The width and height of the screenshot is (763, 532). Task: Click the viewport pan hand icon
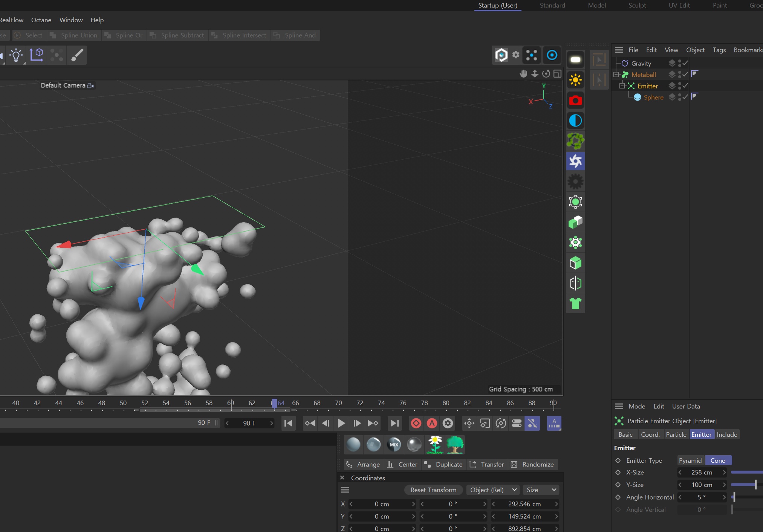pyautogui.click(x=523, y=74)
